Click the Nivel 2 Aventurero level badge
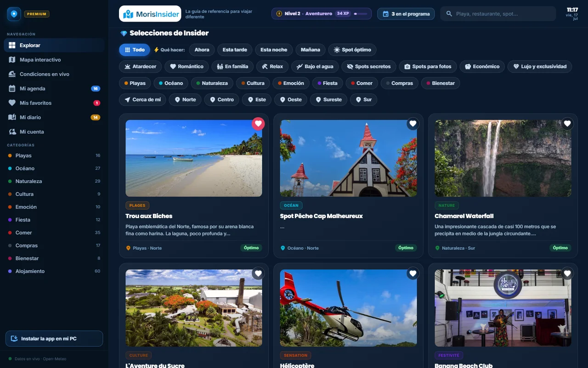Screen dimensions: 588x368 pos(322,14)
